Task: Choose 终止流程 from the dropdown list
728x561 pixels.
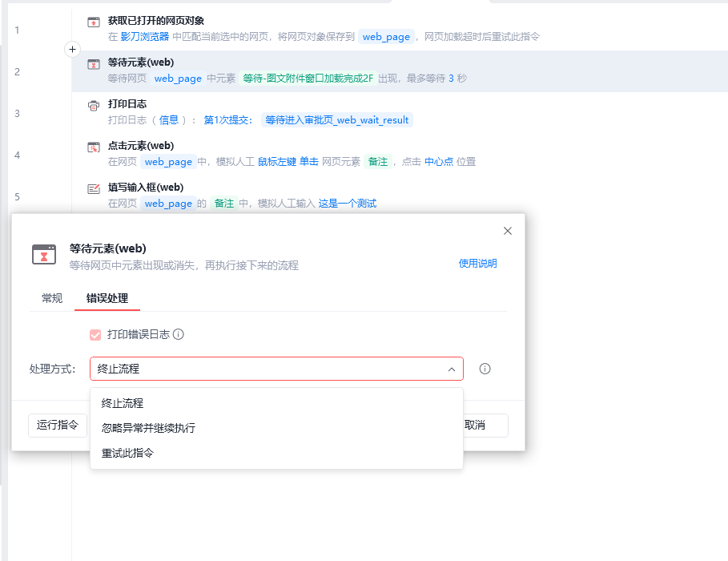Action: coord(277,403)
